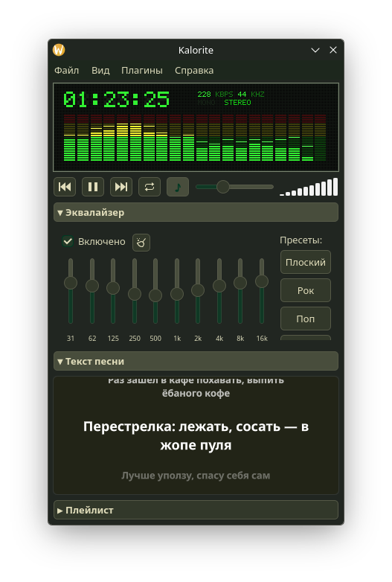Open the Плагины menu

click(142, 71)
